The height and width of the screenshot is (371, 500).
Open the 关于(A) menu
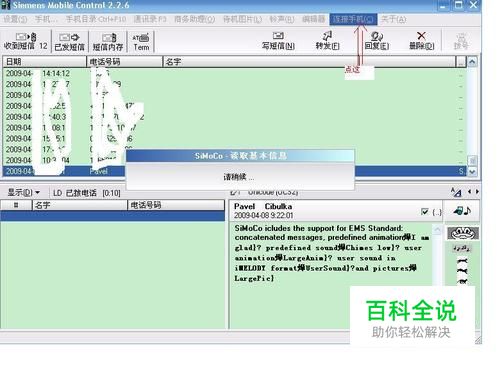(x=394, y=19)
